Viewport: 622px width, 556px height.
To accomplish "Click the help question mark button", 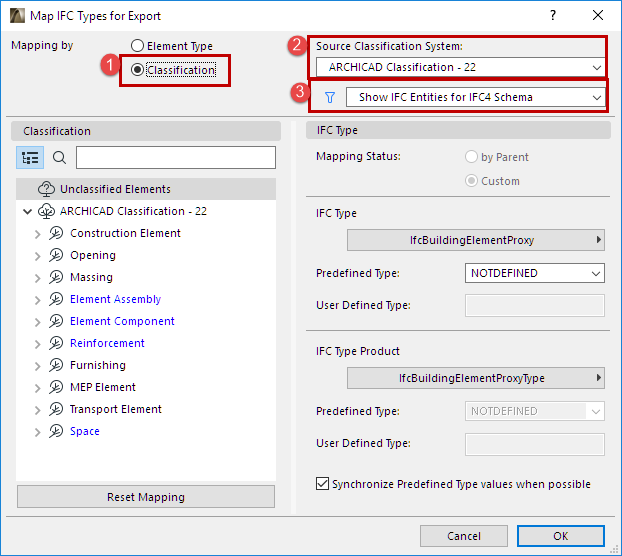I will tap(553, 15).
